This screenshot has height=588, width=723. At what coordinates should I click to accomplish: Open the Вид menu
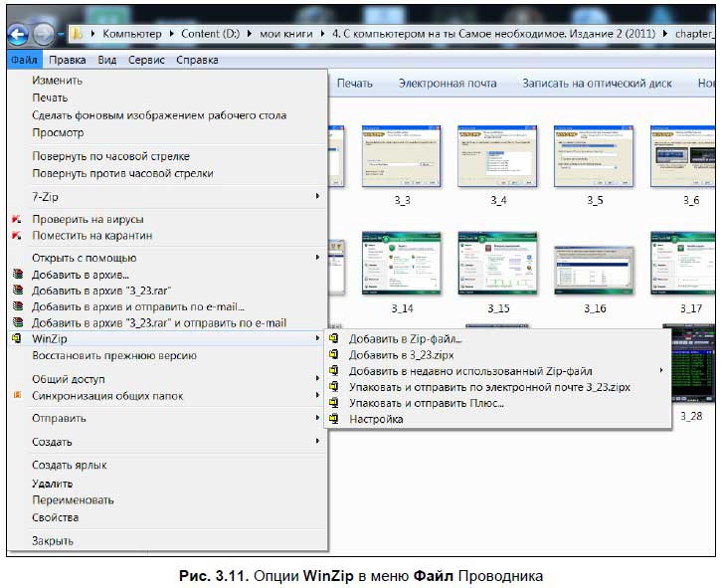[107, 60]
